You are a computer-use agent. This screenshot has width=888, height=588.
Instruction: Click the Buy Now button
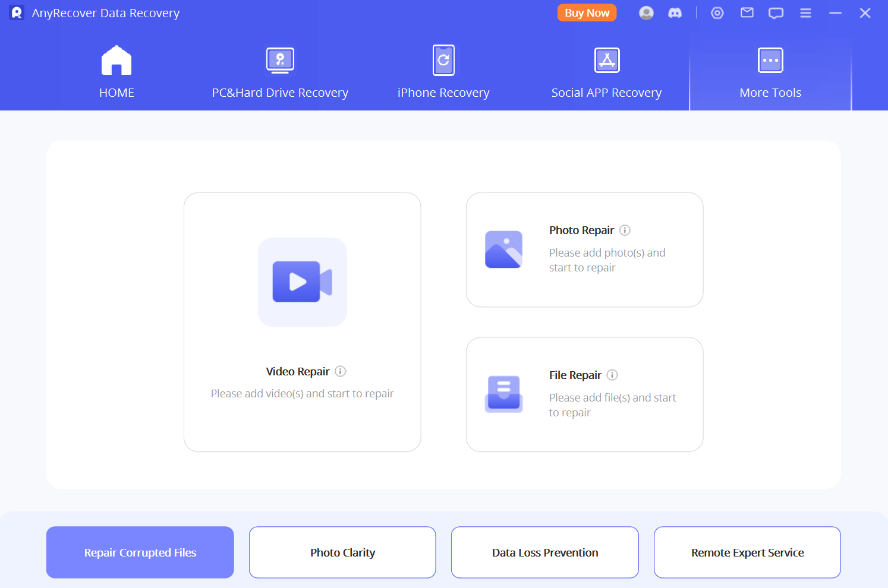587,12
